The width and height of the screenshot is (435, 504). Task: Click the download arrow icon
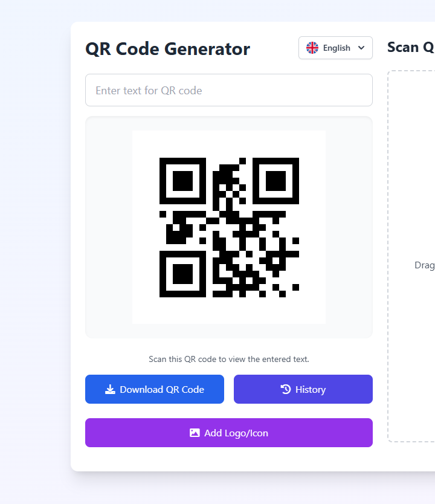point(110,389)
